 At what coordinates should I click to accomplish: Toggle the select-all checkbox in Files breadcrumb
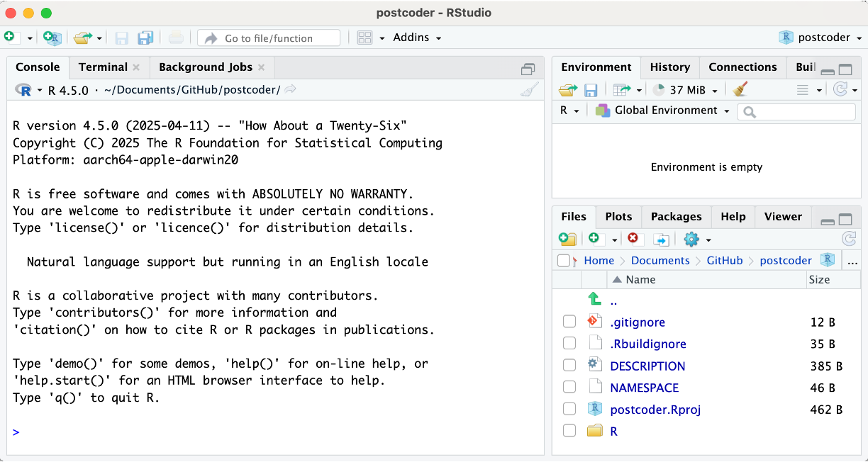tap(564, 261)
